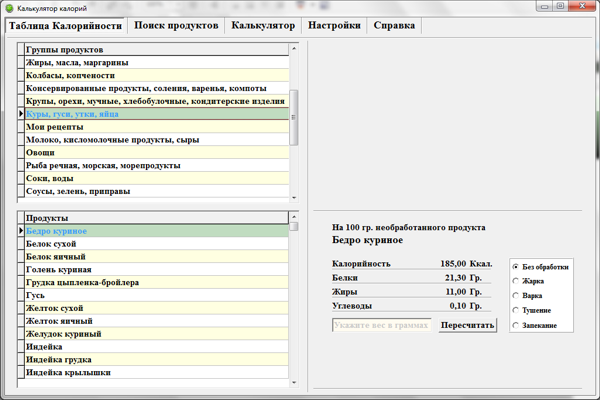Choose the Варка radio button
This screenshot has width=600, height=400.
[527, 296]
